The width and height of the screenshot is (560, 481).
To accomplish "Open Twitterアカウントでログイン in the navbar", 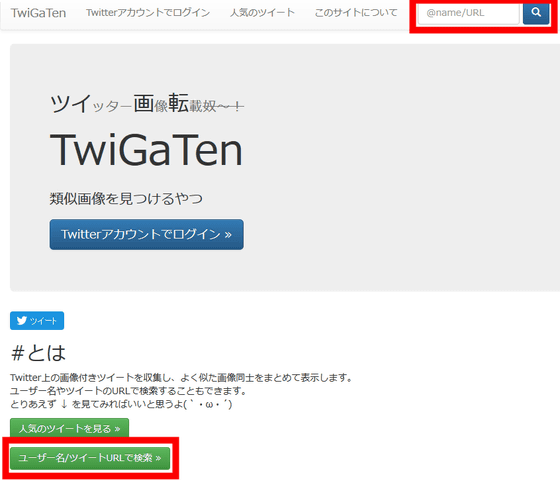I will [x=148, y=13].
